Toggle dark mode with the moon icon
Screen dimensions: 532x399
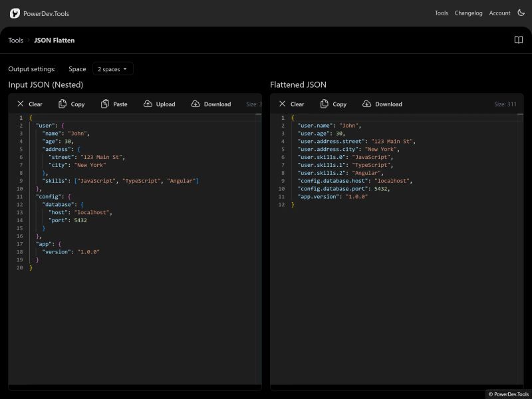[519, 13]
